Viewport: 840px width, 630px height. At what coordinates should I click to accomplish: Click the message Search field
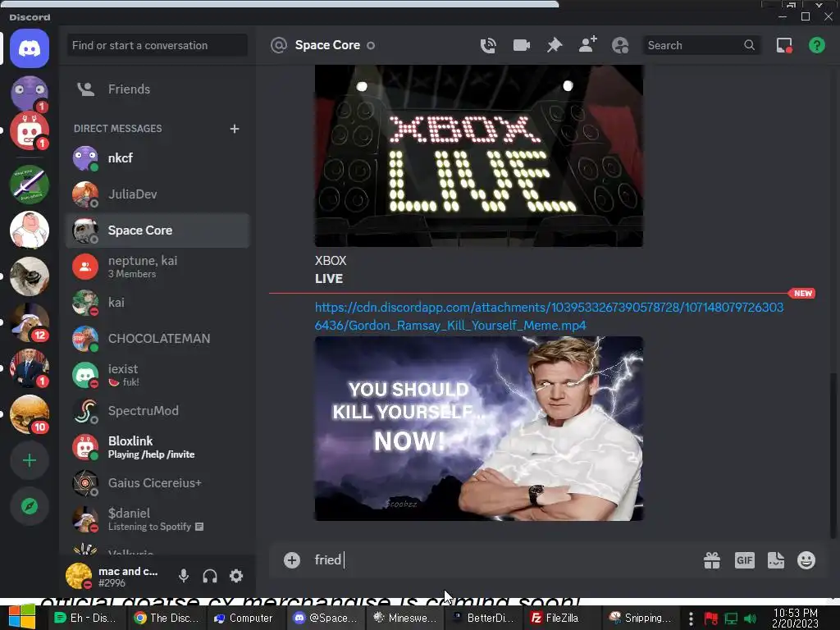point(701,46)
